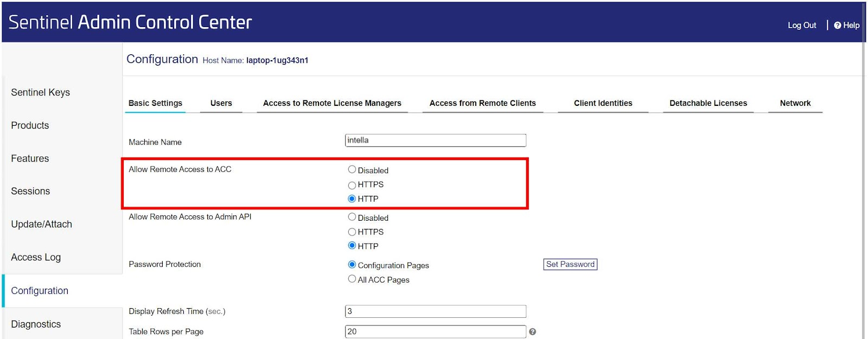Go to Features in sidebar
This screenshot has width=868, height=339.
coord(30,158)
